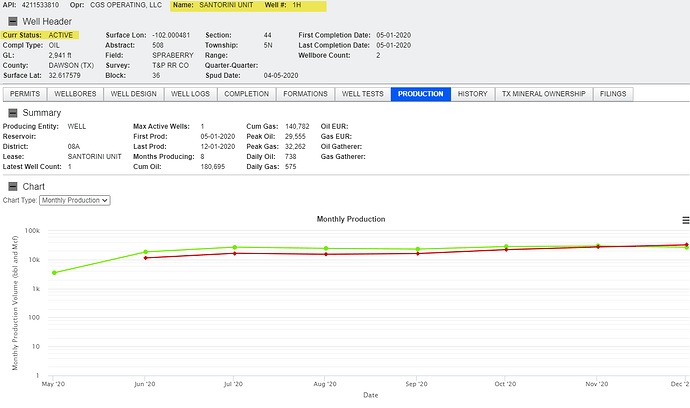The width and height of the screenshot is (690, 408).
Task: Go to the WELL TESTS tab
Action: [x=363, y=94]
